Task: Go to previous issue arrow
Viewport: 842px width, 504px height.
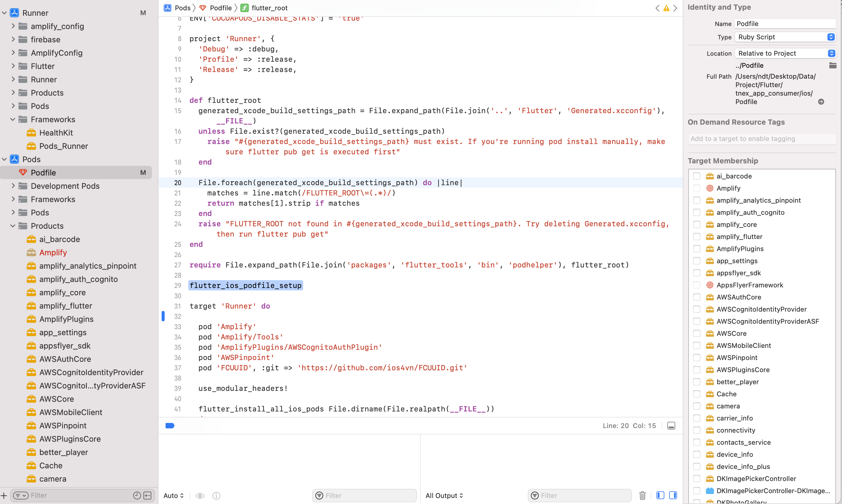Action: click(657, 8)
